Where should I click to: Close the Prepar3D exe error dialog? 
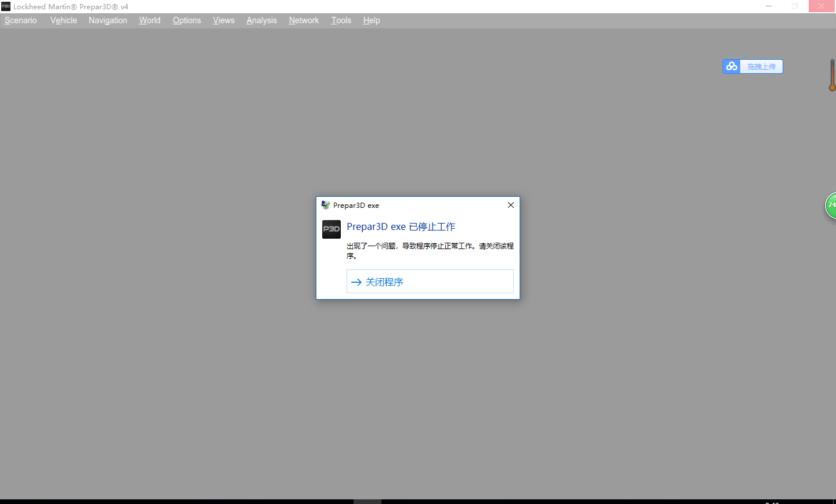pos(511,205)
